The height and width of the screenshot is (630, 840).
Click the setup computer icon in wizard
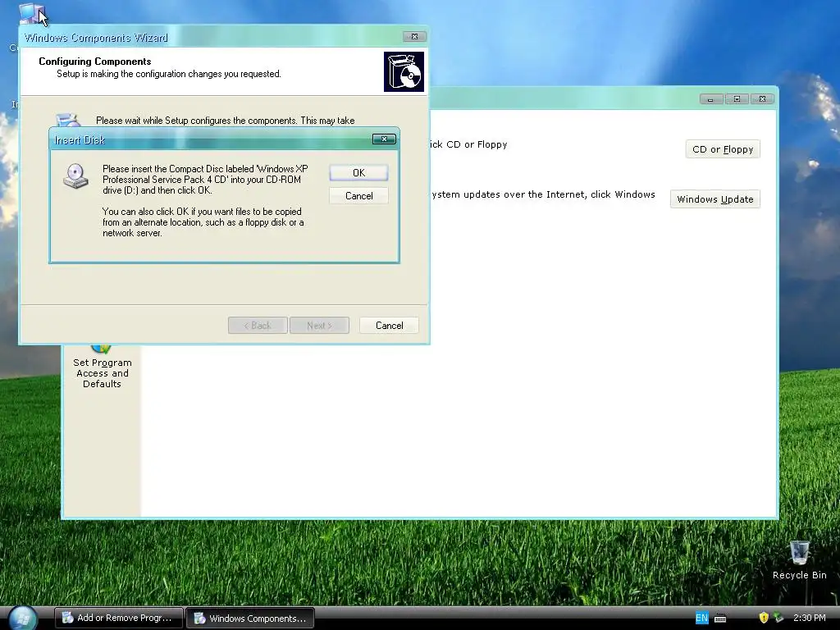[67, 120]
